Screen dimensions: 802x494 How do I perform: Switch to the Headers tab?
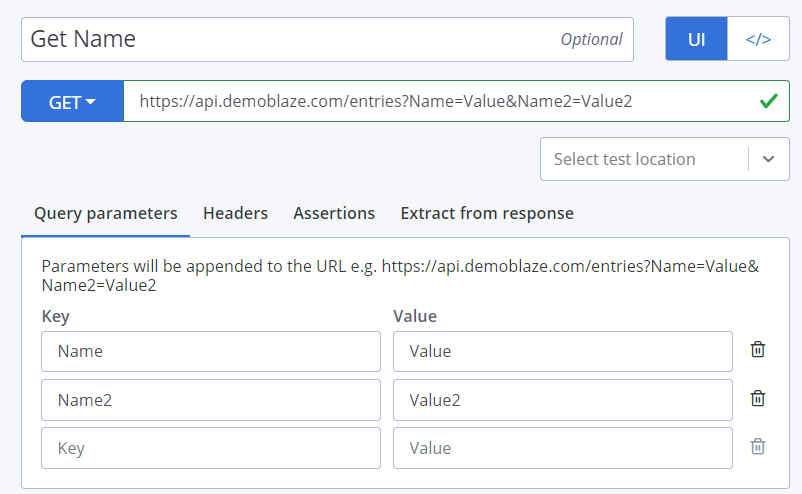coord(235,213)
